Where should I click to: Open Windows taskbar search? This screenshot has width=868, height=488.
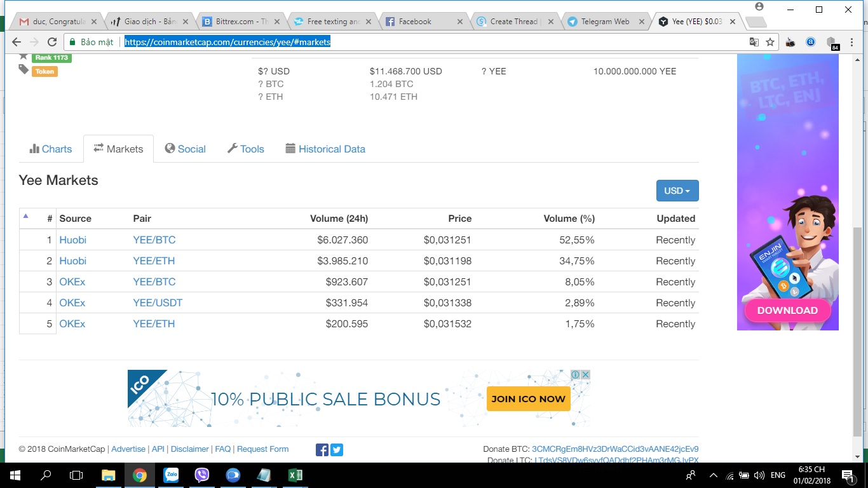tap(46, 475)
